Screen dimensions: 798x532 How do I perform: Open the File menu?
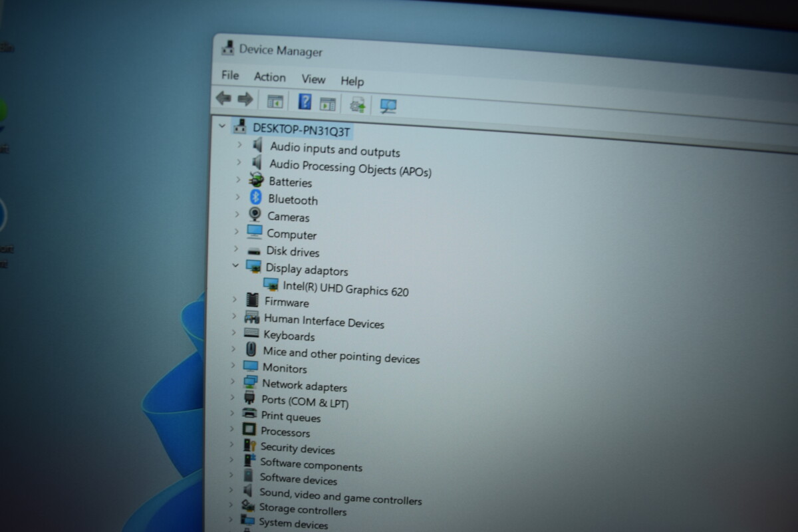point(230,75)
